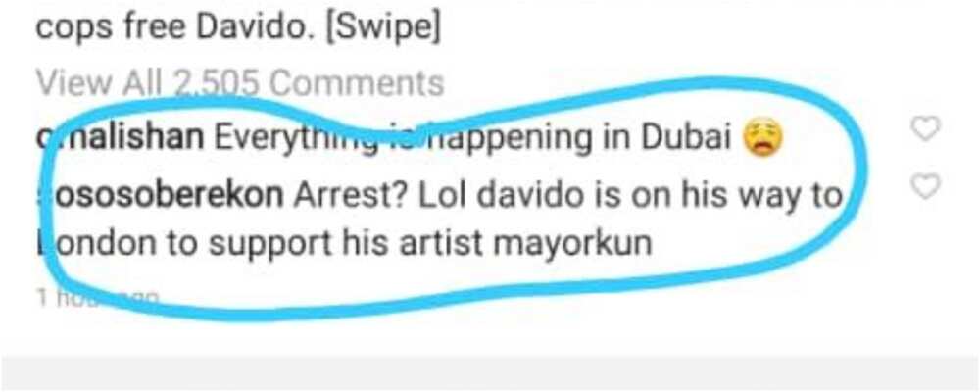
Task: Open the View All 2,505 Comments link
Action: point(239,83)
